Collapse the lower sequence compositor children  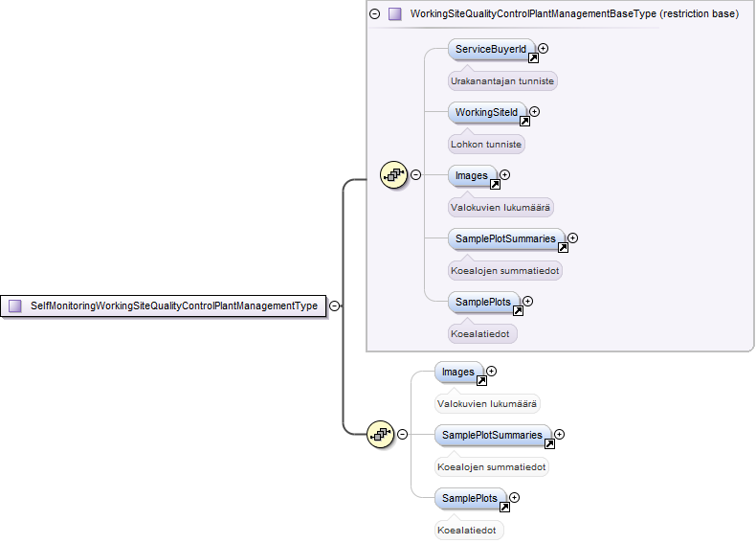[402, 435]
